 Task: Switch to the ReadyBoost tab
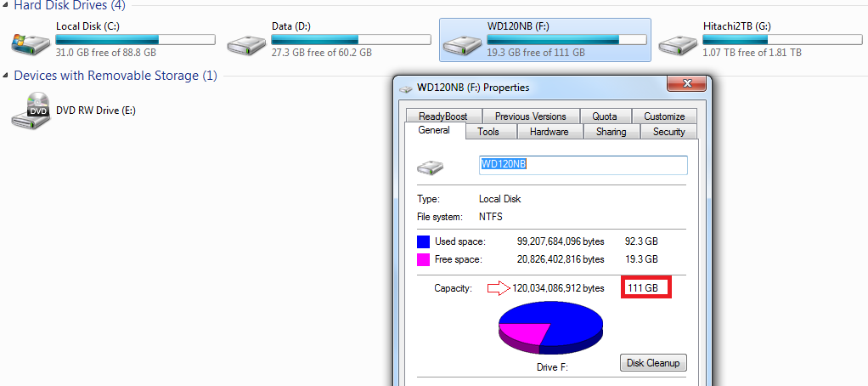(x=442, y=116)
